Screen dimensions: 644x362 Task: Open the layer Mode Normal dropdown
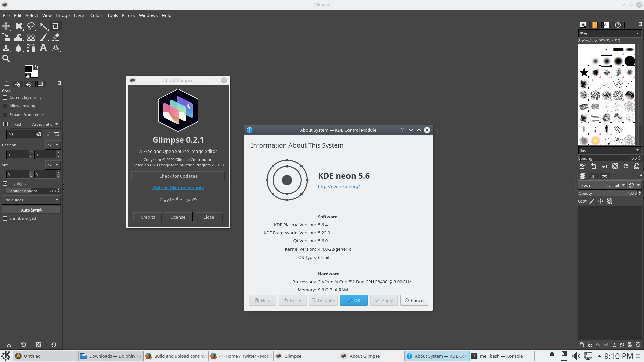tap(602, 185)
